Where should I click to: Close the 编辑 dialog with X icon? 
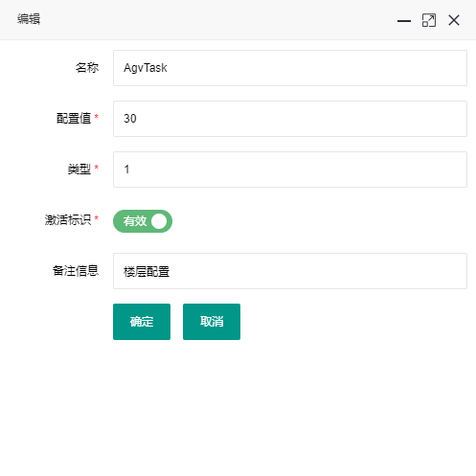click(x=454, y=20)
